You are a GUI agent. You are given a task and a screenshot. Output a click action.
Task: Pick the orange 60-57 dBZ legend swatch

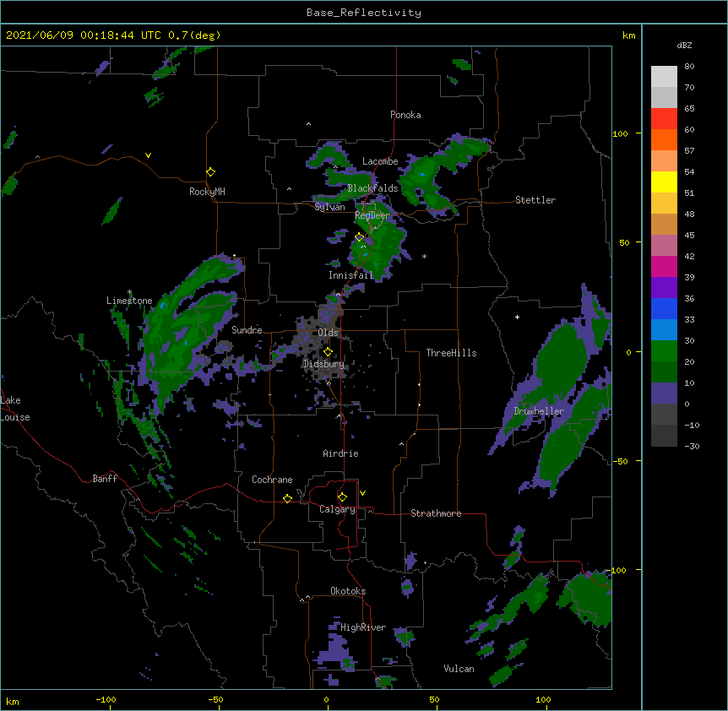[x=664, y=140]
